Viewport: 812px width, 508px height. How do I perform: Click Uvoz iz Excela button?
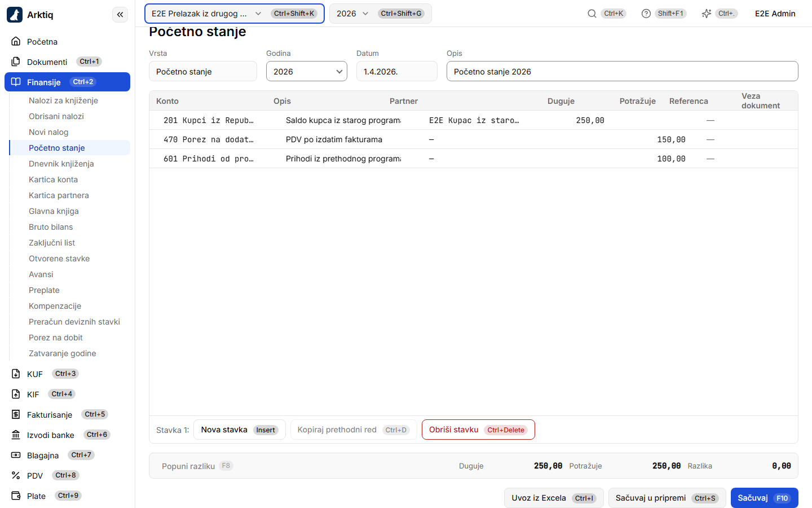coord(554,498)
